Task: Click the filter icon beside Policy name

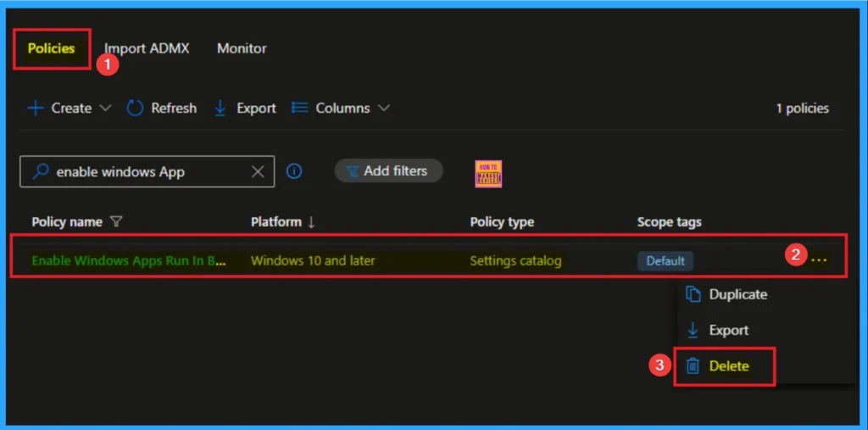Action: point(117,222)
